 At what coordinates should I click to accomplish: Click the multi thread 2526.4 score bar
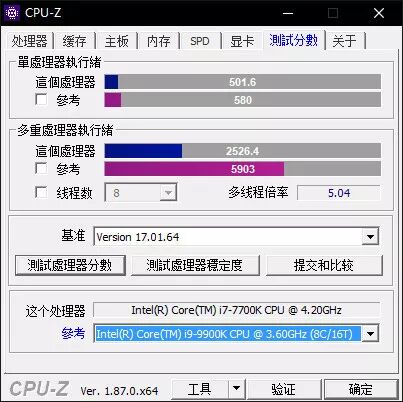[243, 151]
